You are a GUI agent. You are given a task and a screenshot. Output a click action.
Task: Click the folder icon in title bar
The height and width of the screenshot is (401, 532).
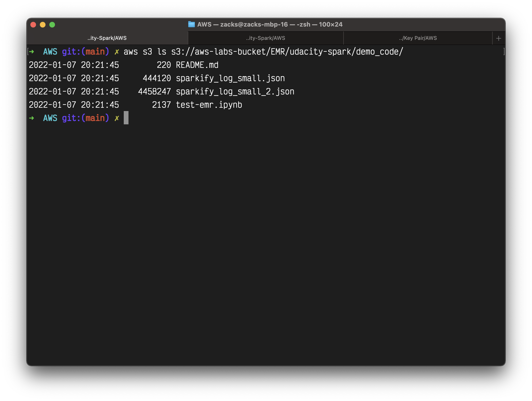[x=192, y=24]
